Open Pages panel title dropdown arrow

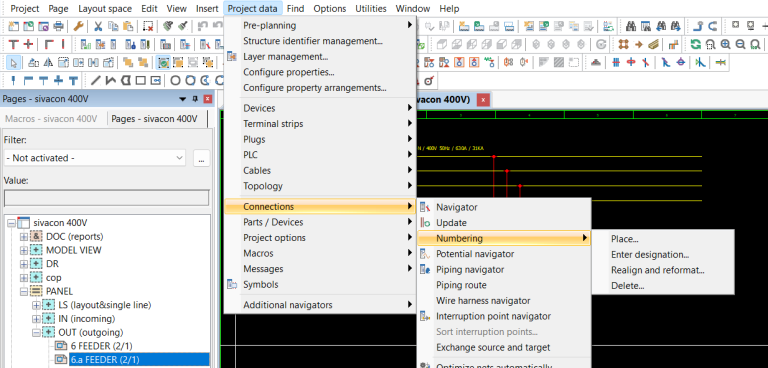tap(183, 99)
